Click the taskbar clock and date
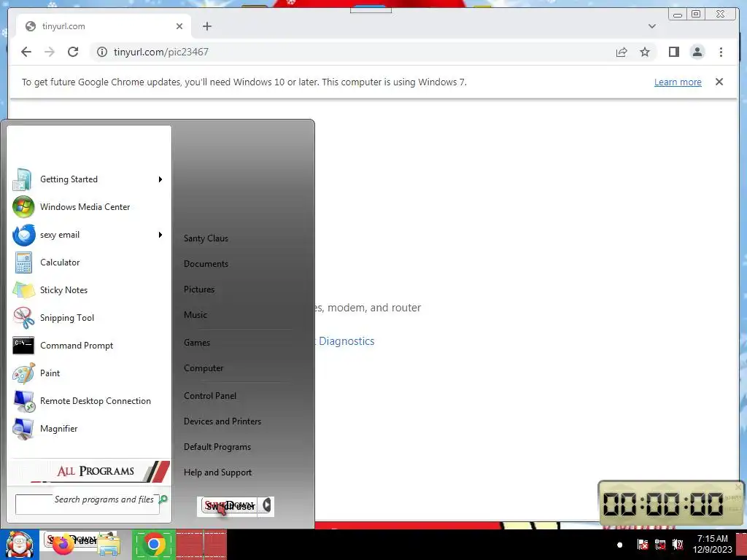Image resolution: width=747 pixels, height=560 pixels. [712, 544]
